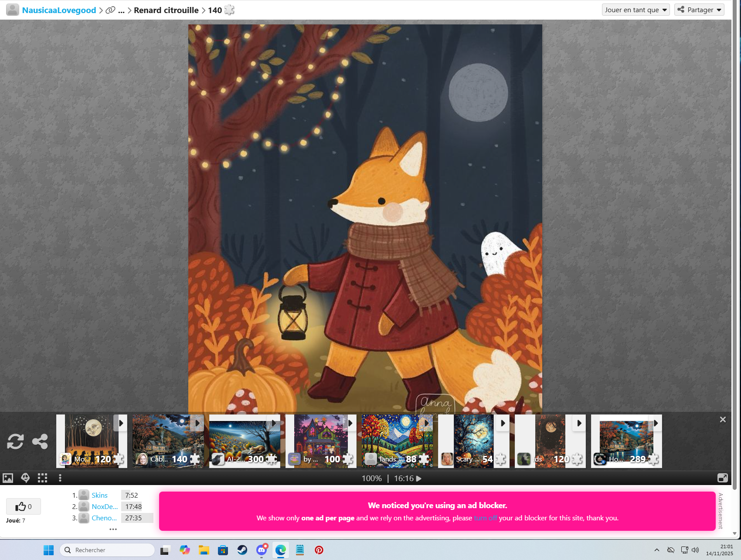Screen dimensions: 741x560
Task: Open the three-dot more options menu
Action: coord(60,478)
